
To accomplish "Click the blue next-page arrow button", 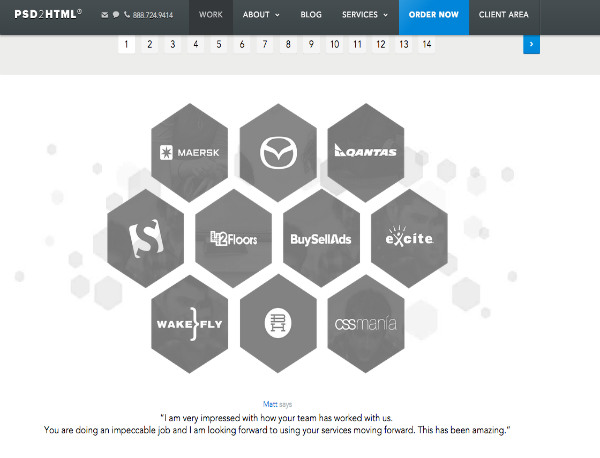I will tap(531, 44).
